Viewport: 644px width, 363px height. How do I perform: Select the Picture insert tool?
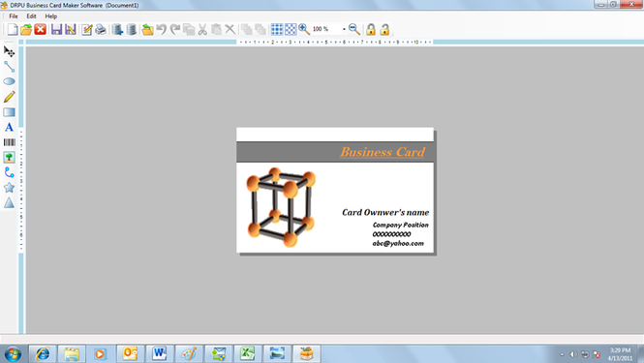pyautogui.click(x=9, y=157)
